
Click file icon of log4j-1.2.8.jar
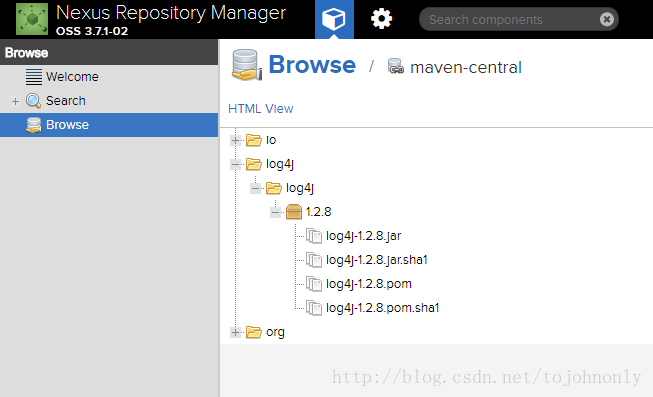(x=314, y=236)
